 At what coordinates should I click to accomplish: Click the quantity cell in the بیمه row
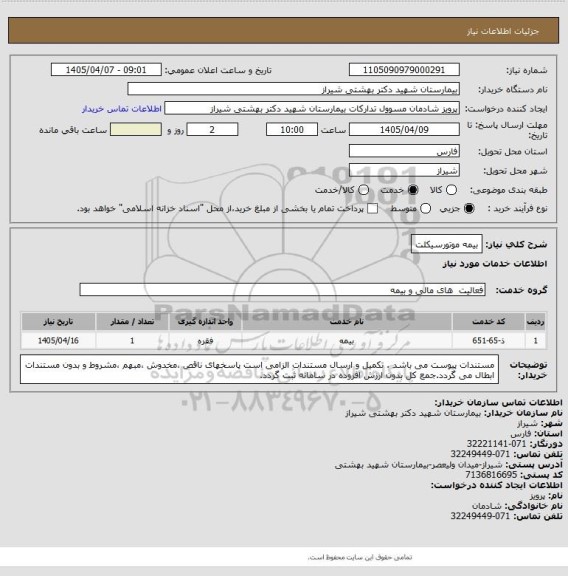tap(132, 341)
